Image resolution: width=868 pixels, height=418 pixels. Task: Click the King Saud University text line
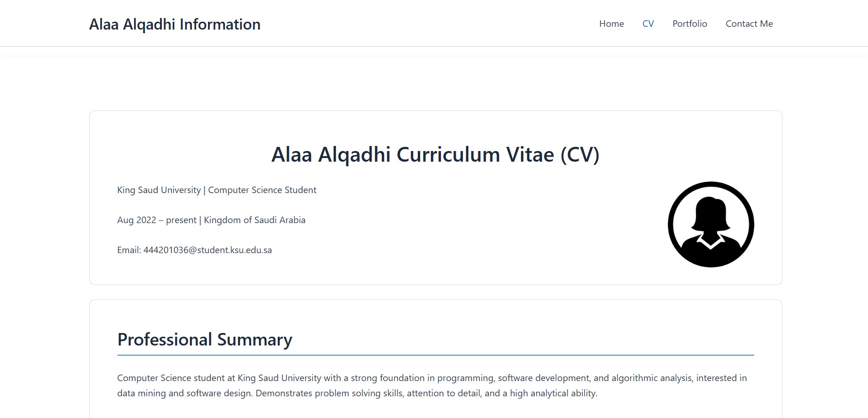point(159,190)
